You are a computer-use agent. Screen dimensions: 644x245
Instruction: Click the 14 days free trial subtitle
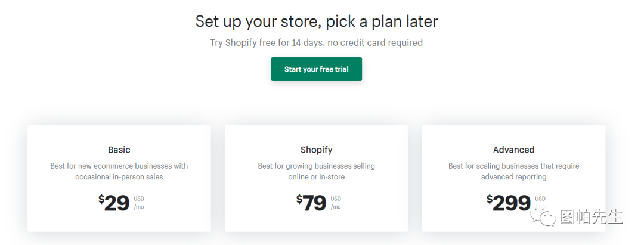pos(316,42)
